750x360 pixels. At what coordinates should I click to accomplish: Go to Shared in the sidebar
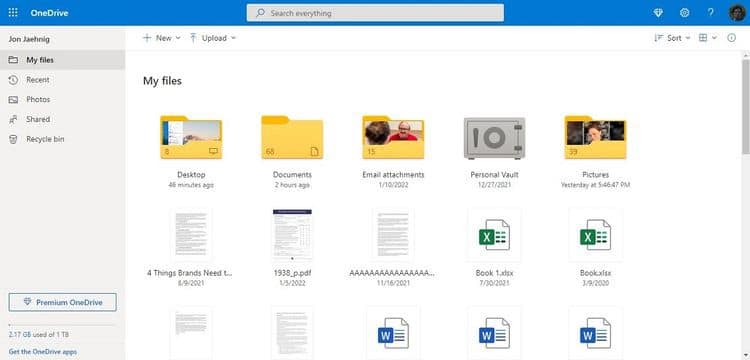[62, 120]
